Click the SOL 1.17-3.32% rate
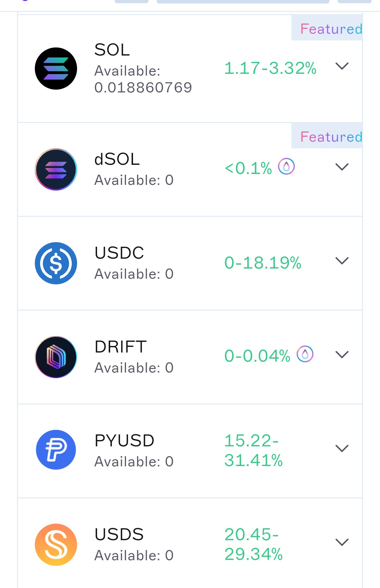The height and width of the screenshot is (588, 380). (x=270, y=68)
